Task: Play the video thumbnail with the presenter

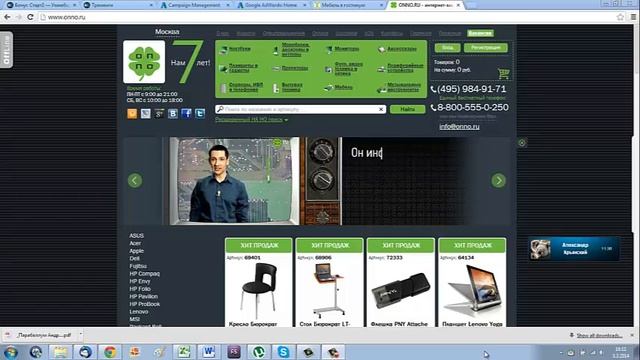Action: point(234,181)
